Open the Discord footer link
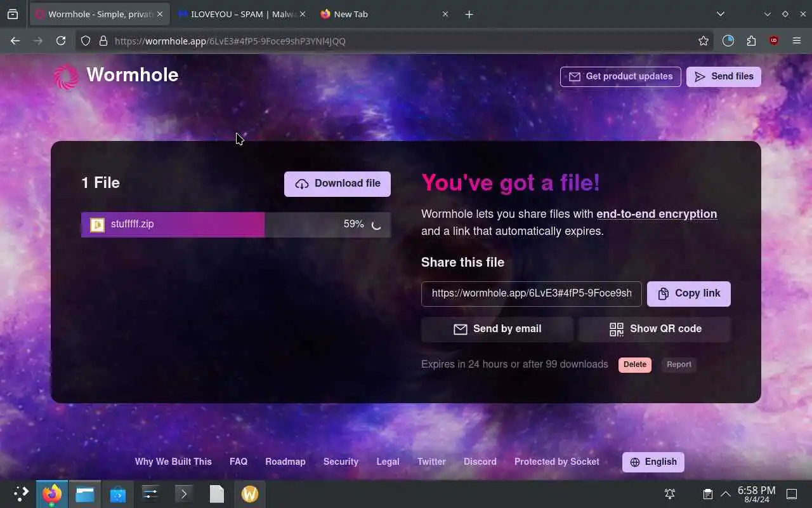The height and width of the screenshot is (508, 812). point(480,462)
